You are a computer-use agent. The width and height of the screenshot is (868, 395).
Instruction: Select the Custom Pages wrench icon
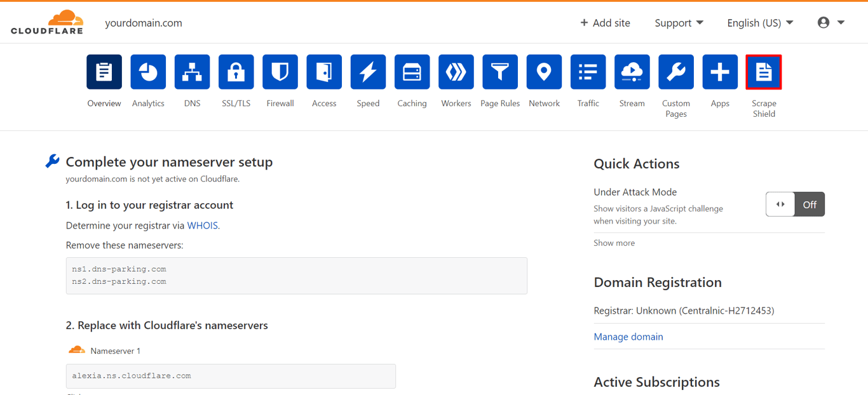(675, 72)
